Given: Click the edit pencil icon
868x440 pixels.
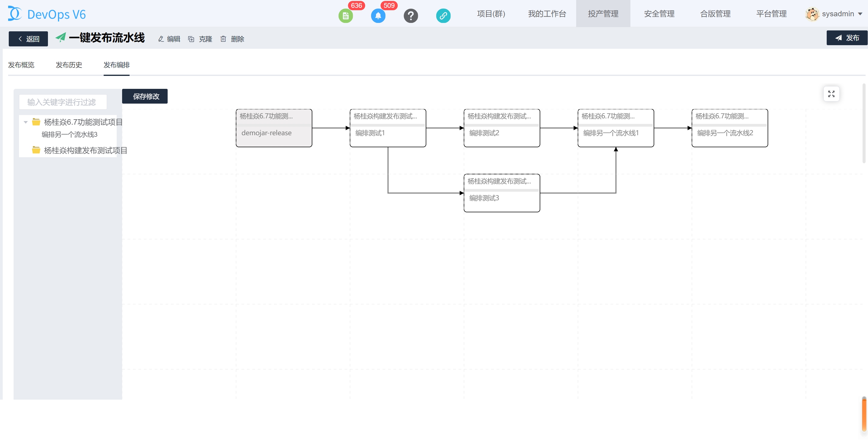Looking at the screenshot, I should click(161, 39).
